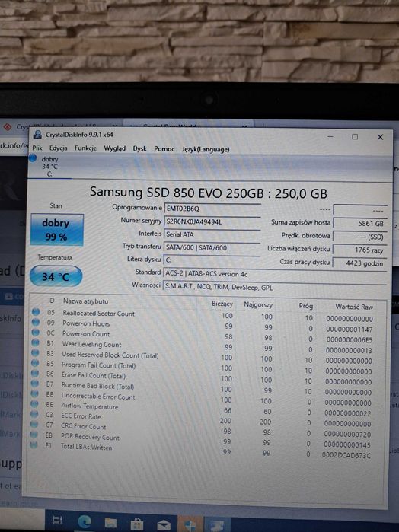
Task: Select the Airflow Temperature attribute name
Action: [x=90, y=406]
